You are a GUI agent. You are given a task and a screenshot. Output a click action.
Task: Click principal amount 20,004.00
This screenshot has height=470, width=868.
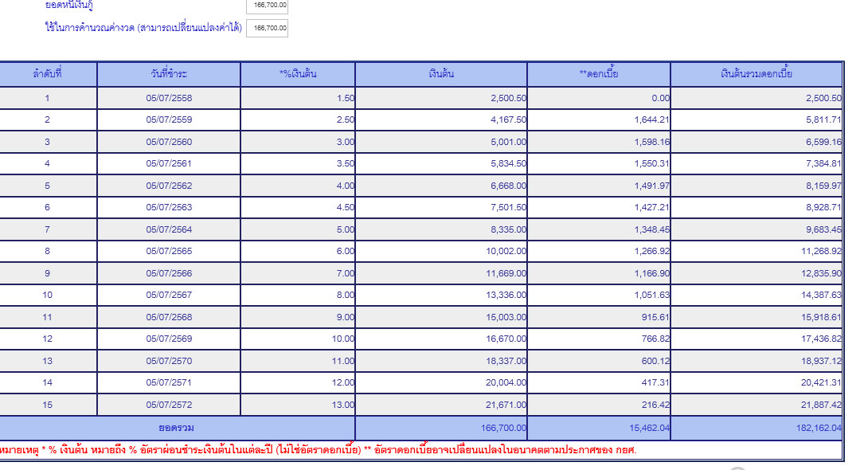pyautogui.click(x=506, y=382)
